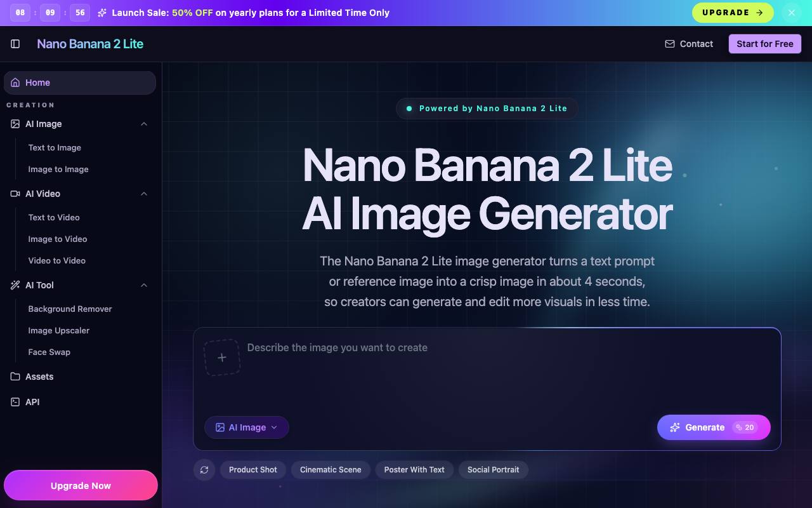Refresh the prompt suggestions icon

point(204,470)
